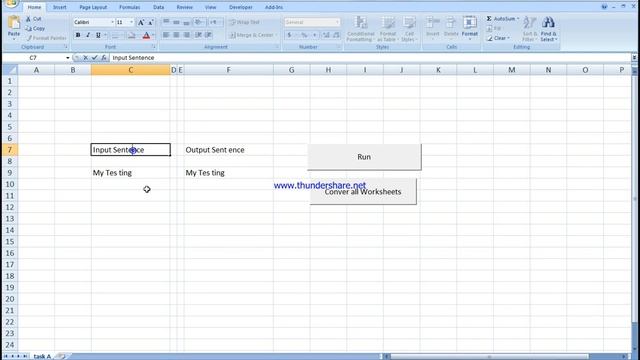Open the Page Layout ribbon tab
Image resolution: width=640 pixels, height=360 pixels.
93,7
